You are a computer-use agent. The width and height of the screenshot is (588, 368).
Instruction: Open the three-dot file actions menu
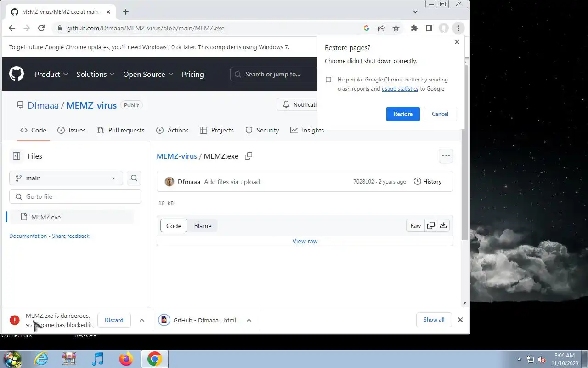click(x=446, y=156)
